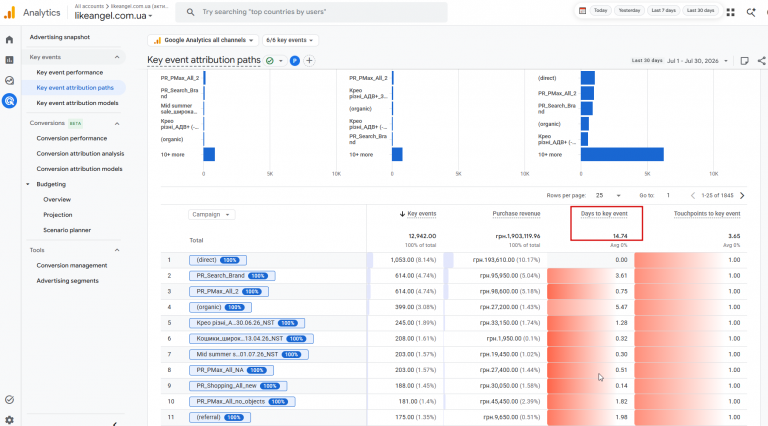Open the Reports icon in left rail
This screenshot has height=426, width=768.
coord(9,60)
